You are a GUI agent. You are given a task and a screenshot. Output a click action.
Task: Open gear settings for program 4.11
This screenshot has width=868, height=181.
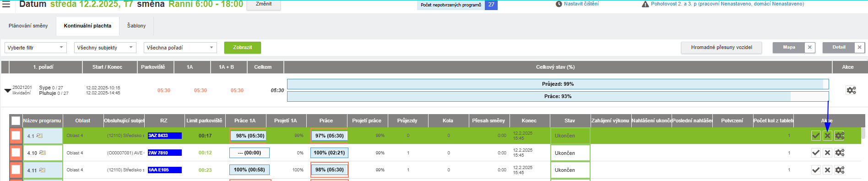pos(840,170)
